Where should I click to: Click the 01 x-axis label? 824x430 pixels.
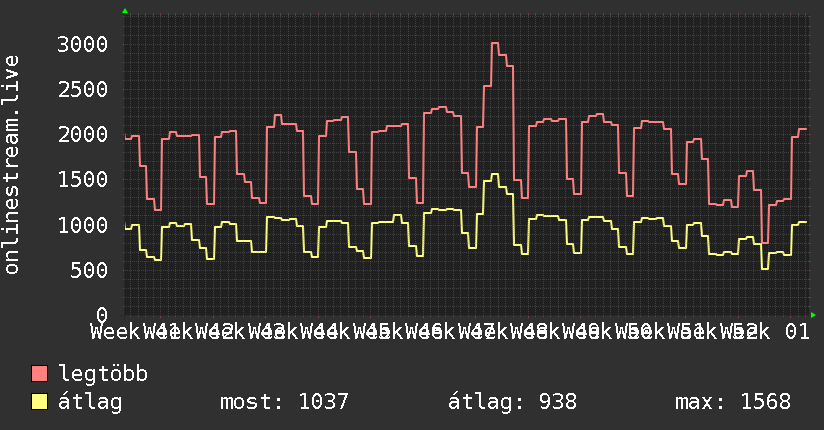tap(797, 332)
